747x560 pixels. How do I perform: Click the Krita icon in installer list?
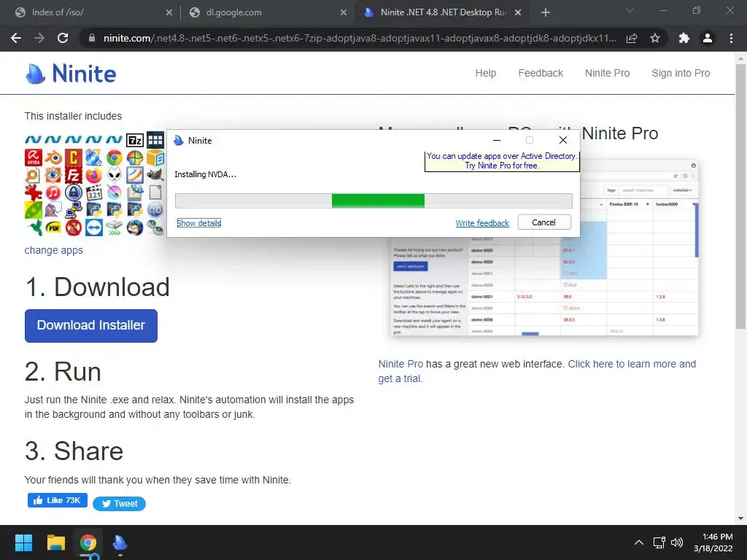click(115, 192)
